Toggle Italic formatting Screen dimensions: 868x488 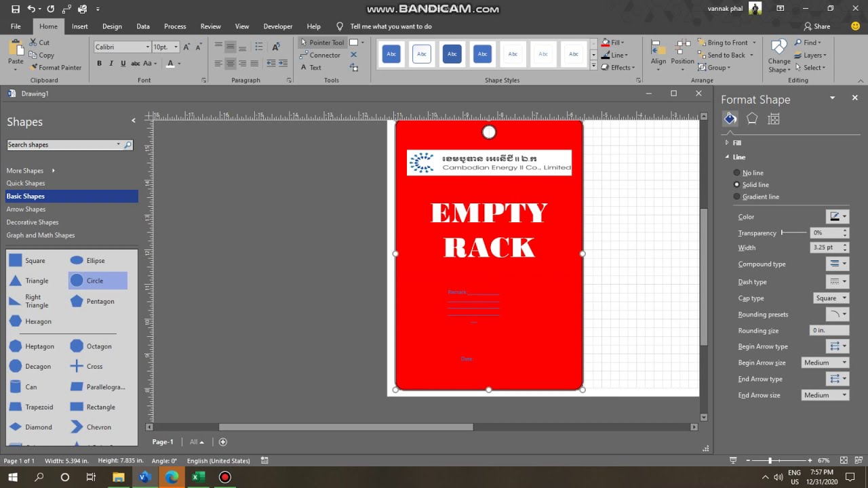[111, 63]
